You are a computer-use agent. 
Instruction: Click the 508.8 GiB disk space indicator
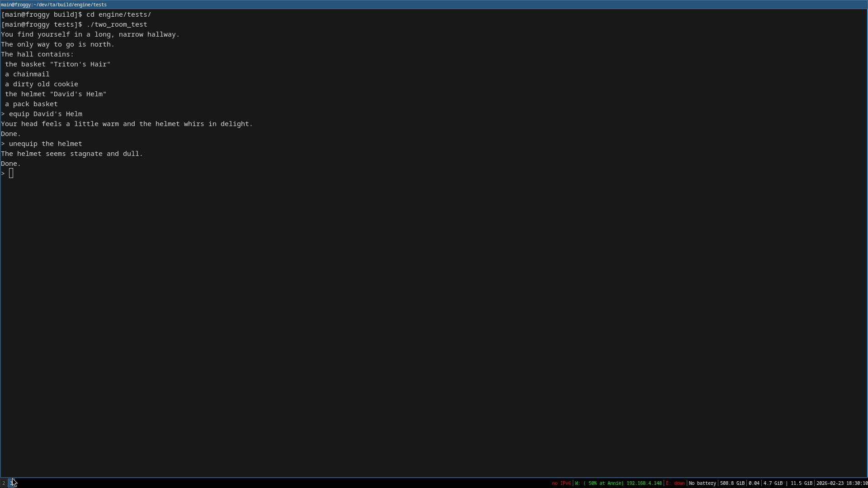(732, 483)
